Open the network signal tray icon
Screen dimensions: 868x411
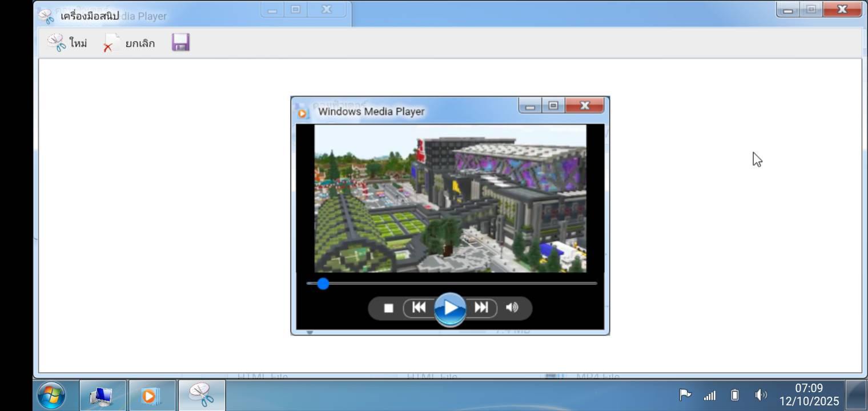tap(710, 395)
